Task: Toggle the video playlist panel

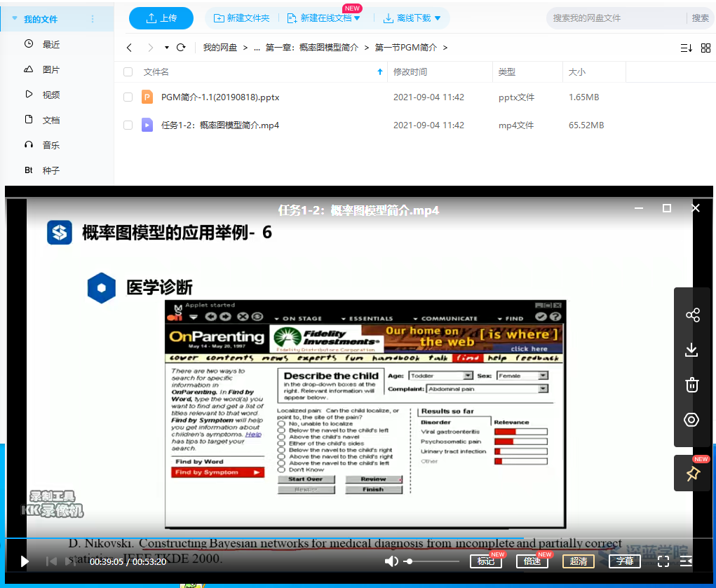Action: click(686, 561)
